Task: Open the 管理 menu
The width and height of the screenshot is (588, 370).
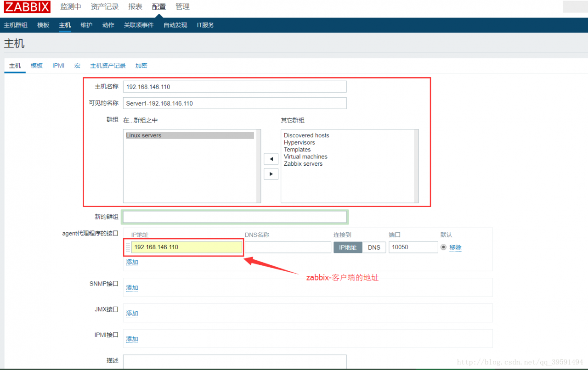Action: pos(182,6)
